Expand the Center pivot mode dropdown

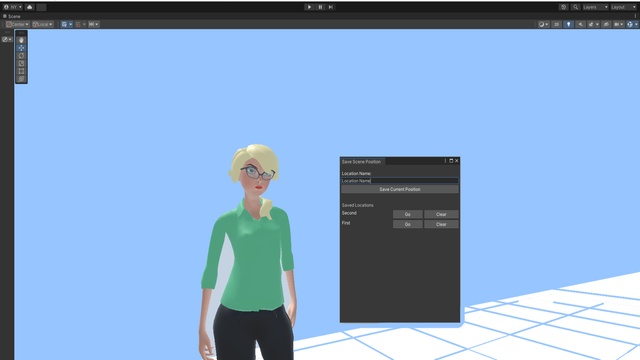[x=18, y=24]
